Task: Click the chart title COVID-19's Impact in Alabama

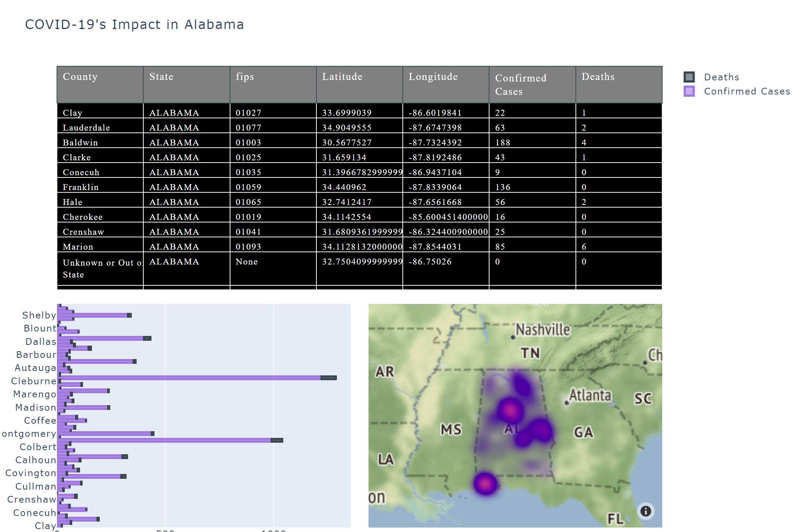Action: 134,25
